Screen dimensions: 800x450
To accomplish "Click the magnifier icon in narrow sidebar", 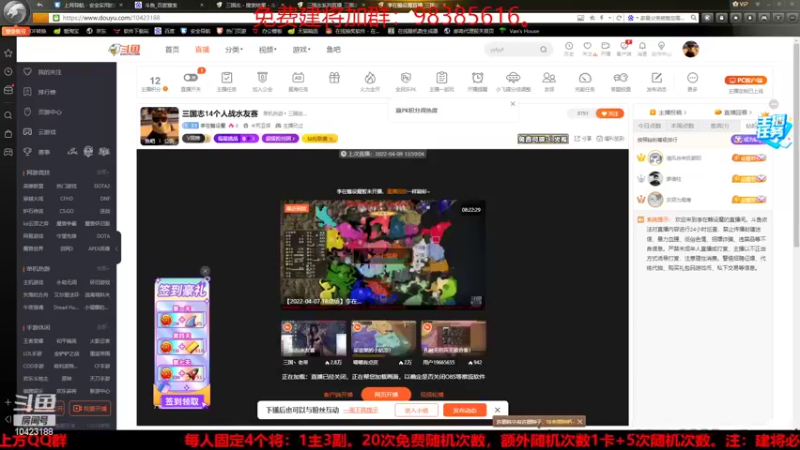I will 8,115.
